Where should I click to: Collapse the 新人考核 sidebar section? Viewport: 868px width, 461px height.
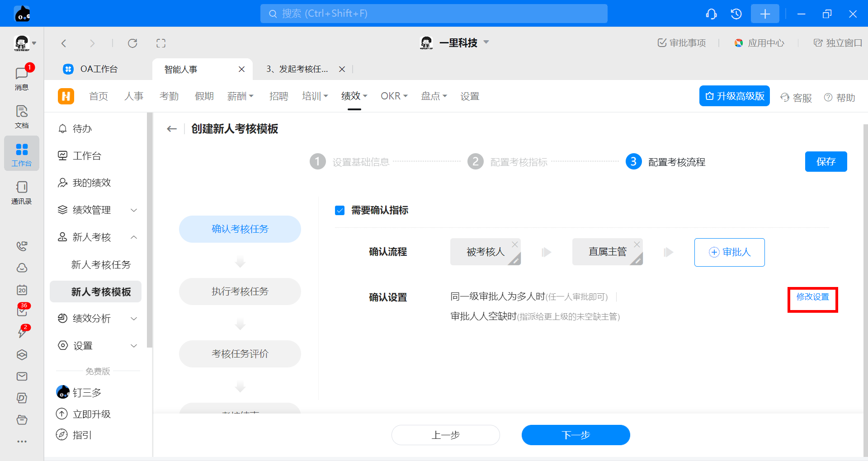click(134, 237)
